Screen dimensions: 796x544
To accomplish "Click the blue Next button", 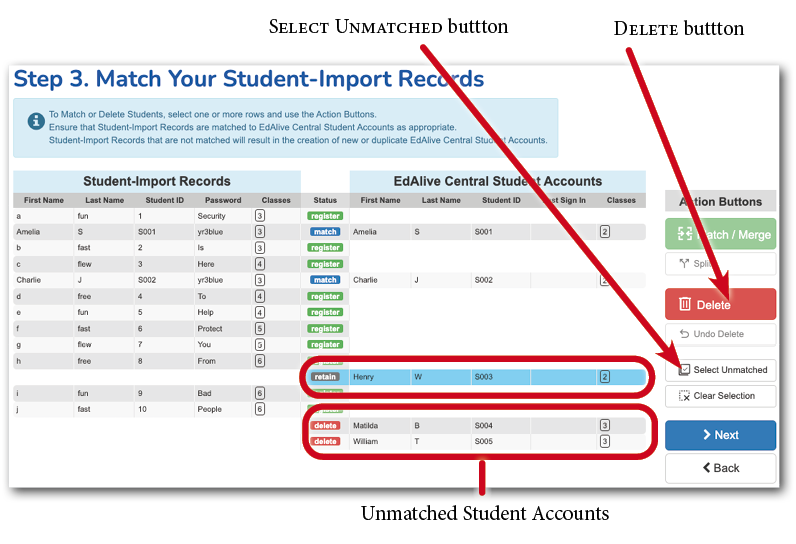I will click(x=720, y=435).
